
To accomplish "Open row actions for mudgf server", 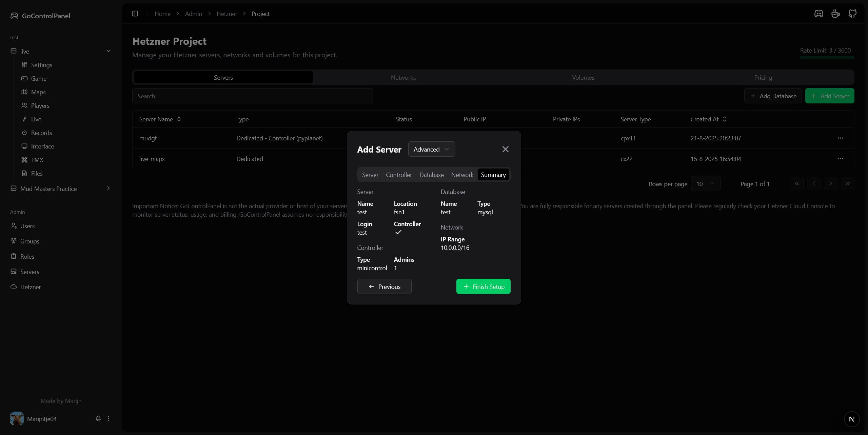I will [840, 138].
